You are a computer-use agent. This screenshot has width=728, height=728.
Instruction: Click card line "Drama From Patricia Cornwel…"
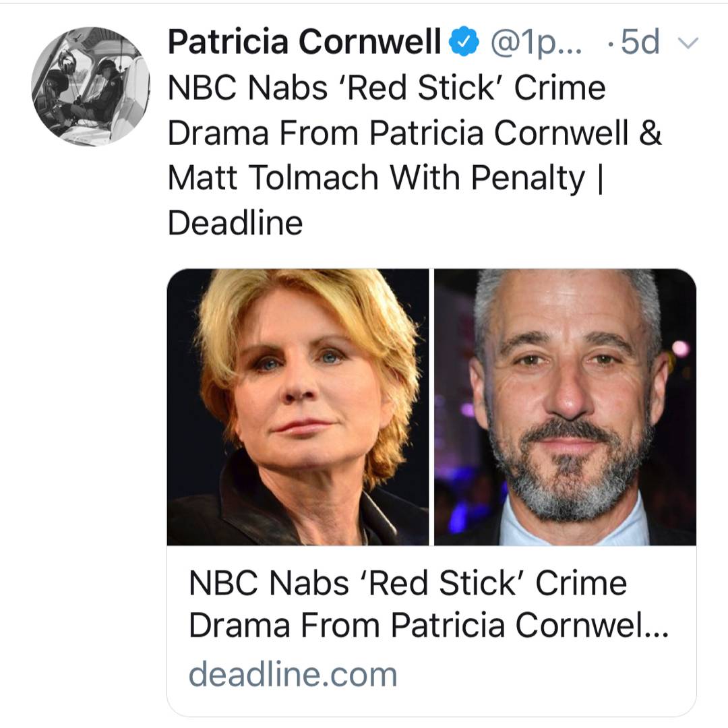pos(418,627)
